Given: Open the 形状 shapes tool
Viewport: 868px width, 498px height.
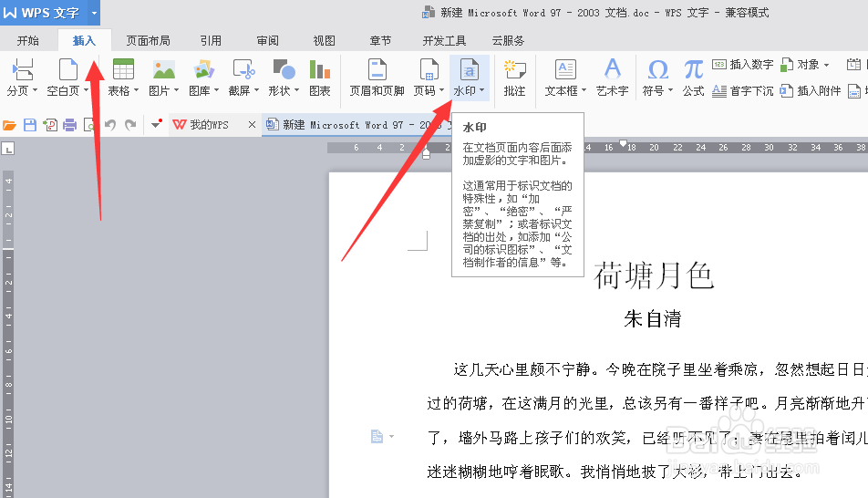Looking at the screenshot, I should click(284, 70).
